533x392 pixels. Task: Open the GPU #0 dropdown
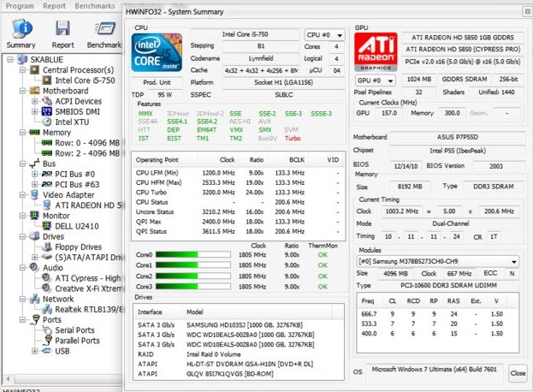(x=376, y=80)
